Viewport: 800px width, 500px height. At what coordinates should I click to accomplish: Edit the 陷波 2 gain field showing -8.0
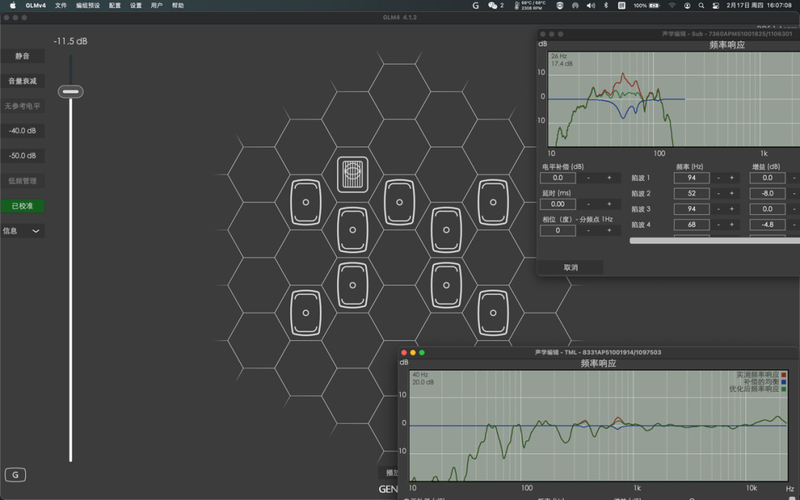pos(767,193)
